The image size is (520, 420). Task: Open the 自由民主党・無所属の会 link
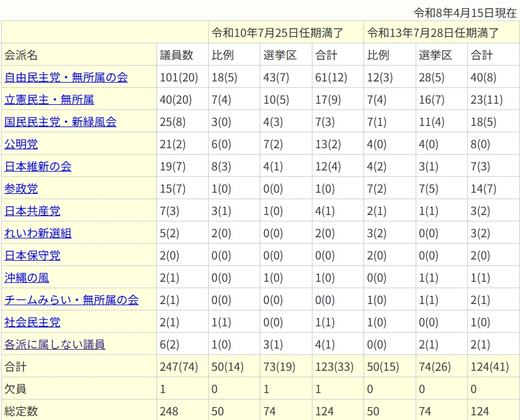(x=66, y=77)
